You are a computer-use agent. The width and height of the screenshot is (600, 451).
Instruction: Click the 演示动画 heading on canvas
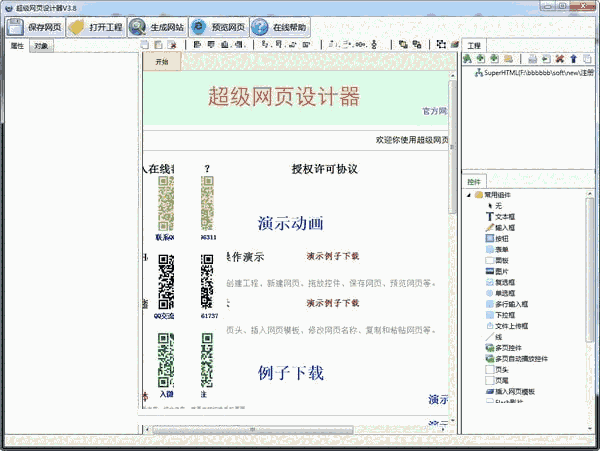pyautogui.click(x=290, y=223)
